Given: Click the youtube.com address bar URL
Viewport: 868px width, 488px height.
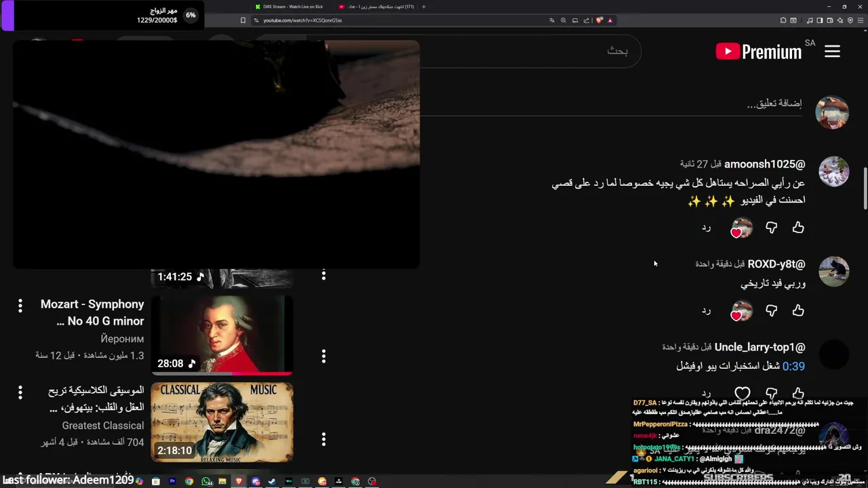Looking at the screenshot, I should 302,20.
